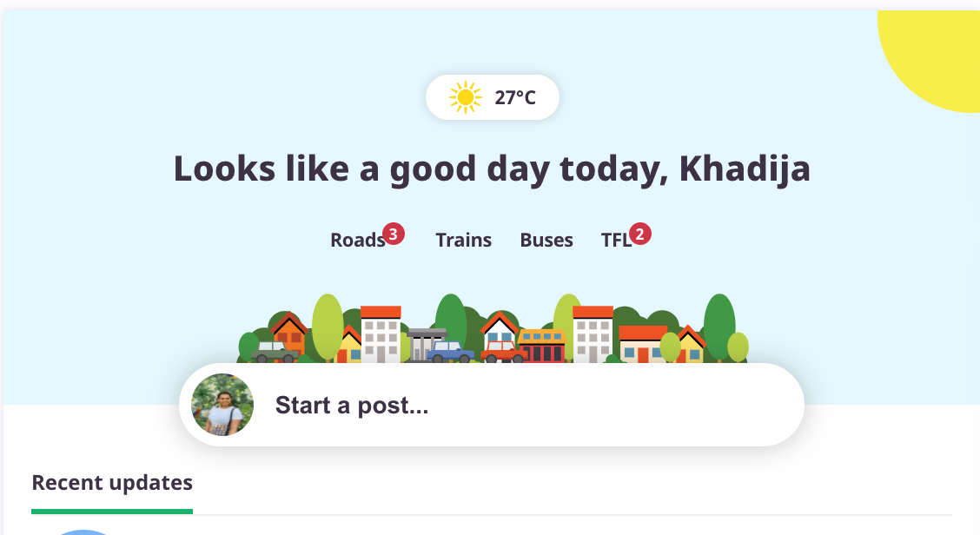Viewport: 980px width, 535px height.
Task: Click the Roads notification badge showing 3
Action: coord(393,234)
